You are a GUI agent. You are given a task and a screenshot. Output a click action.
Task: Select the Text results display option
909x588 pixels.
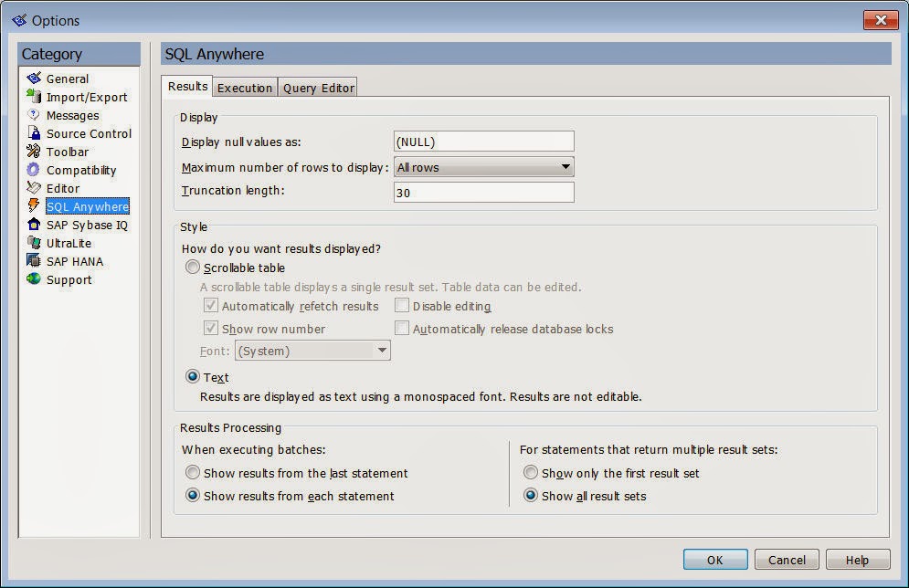(x=192, y=376)
